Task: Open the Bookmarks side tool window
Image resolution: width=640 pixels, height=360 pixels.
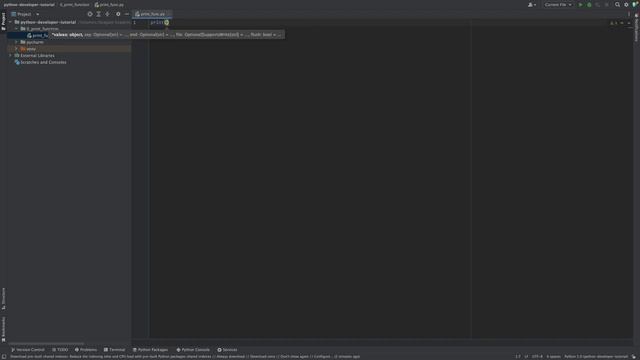Action: coord(3,329)
